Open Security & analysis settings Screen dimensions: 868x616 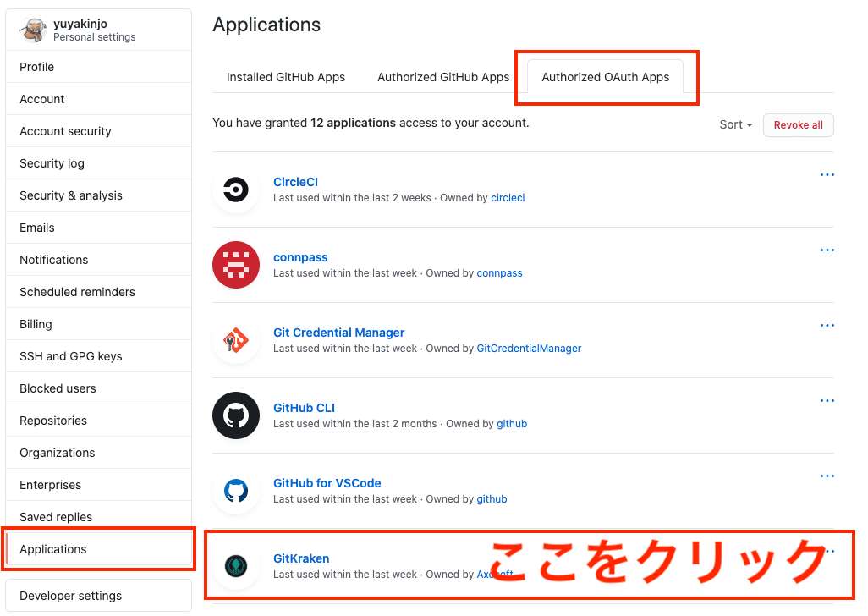pyautogui.click(x=98, y=195)
